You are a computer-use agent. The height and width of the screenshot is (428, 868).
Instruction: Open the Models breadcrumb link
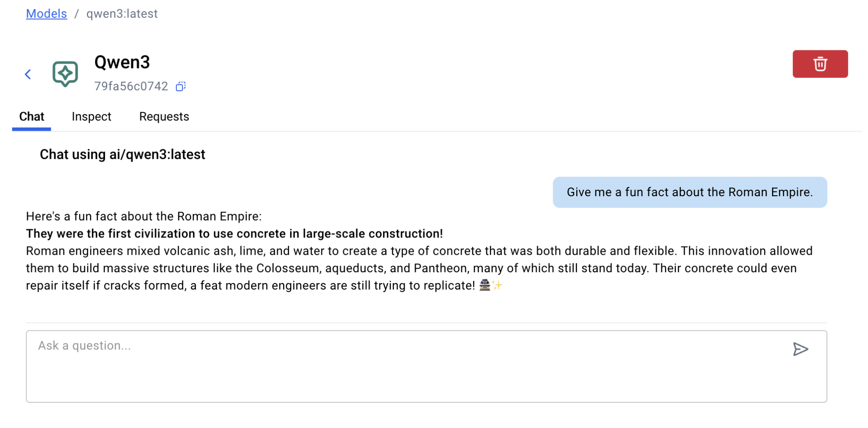pyautogui.click(x=46, y=13)
